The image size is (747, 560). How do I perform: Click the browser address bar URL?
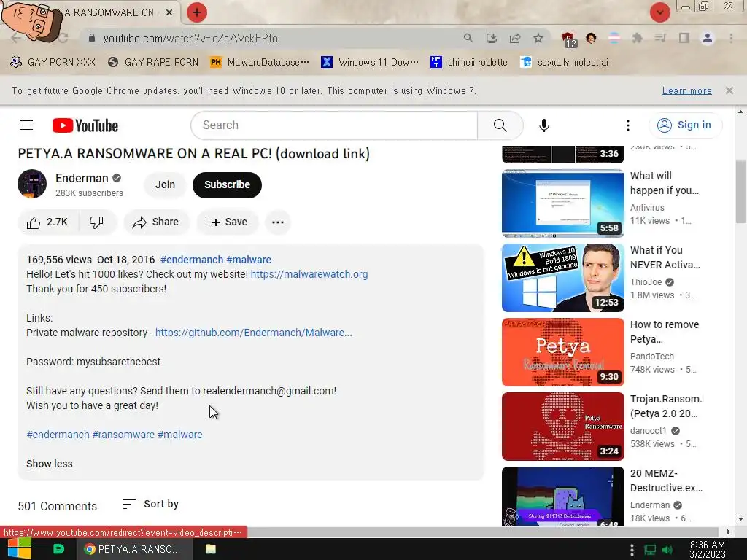click(x=190, y=38)
